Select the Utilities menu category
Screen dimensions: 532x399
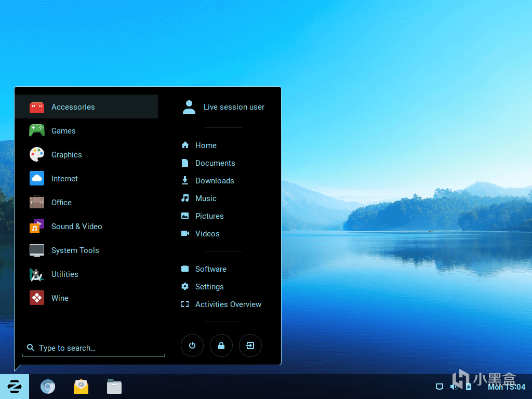click(87, 274)
